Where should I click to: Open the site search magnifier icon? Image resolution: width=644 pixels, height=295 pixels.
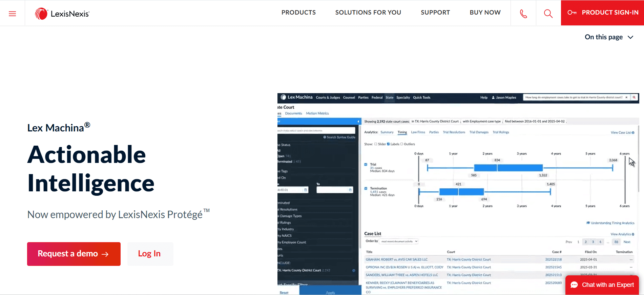point(548,14)
